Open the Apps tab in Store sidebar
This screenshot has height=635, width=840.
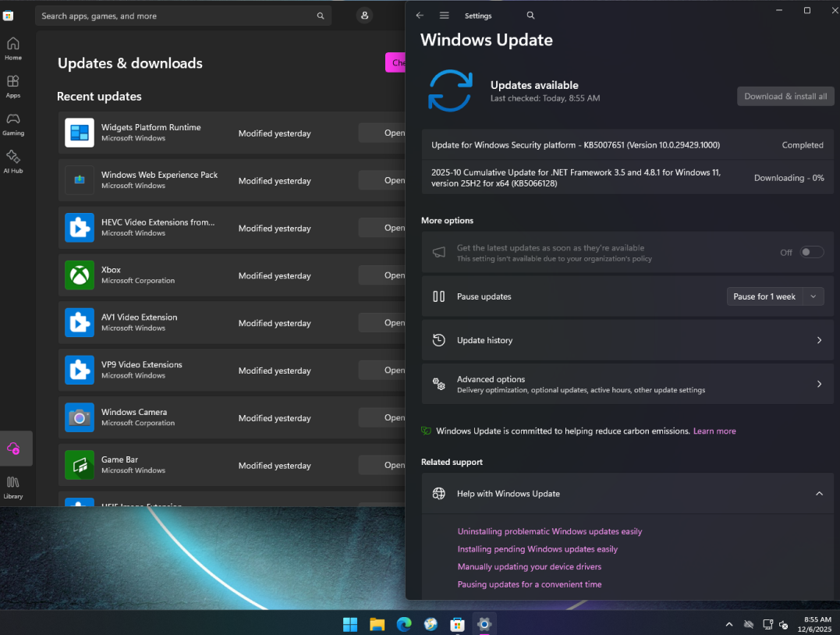point(13,86)
